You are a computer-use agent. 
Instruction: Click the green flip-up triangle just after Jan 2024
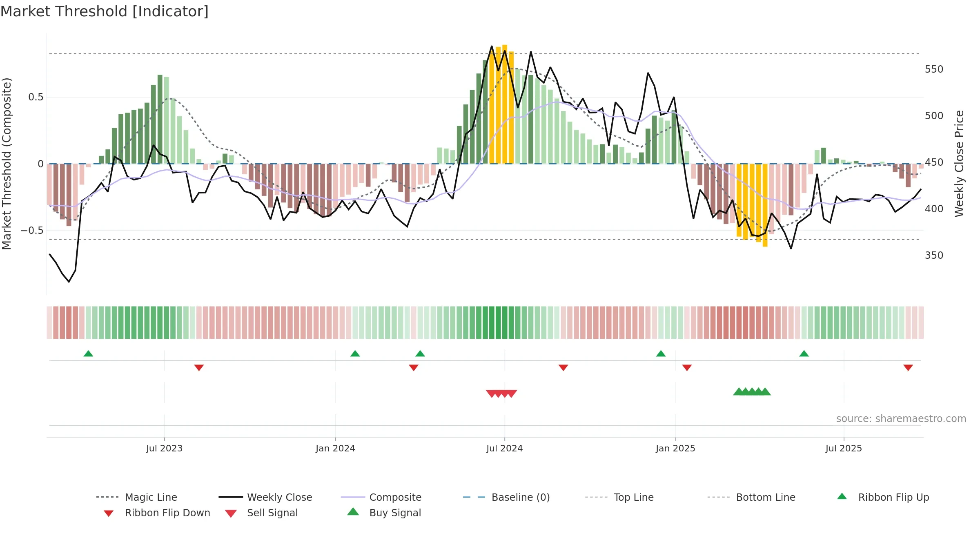coord(355,353)
